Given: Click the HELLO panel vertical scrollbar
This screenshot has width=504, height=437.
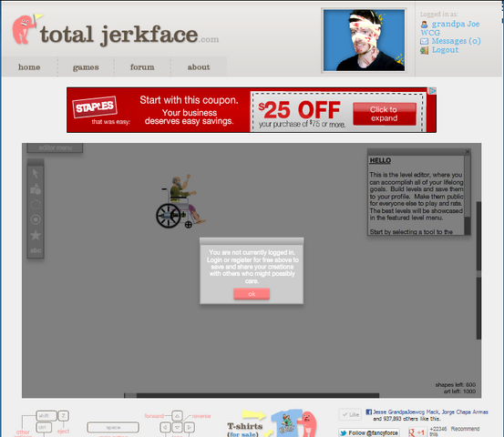Looking at the screenshot, I should (468, 195).
